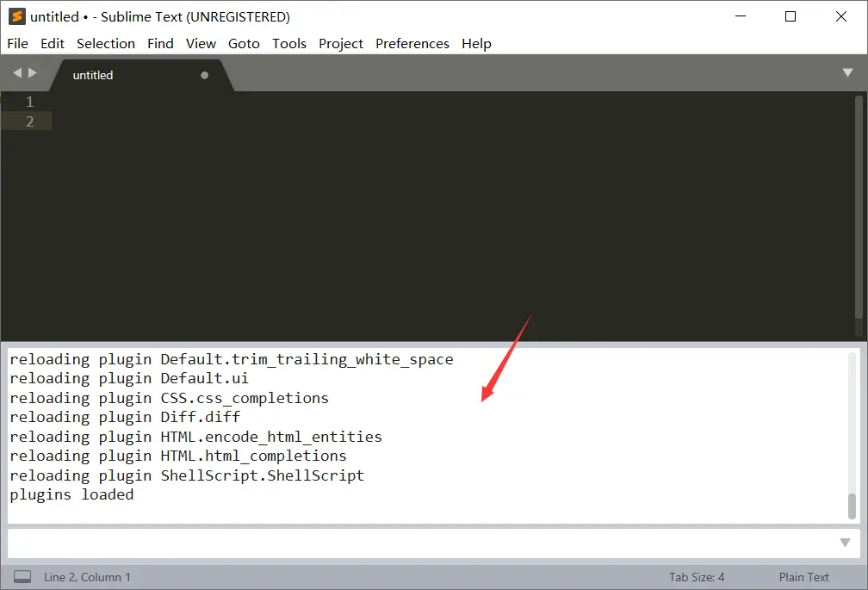The height and width of the screenshot is (590, 868).
Task: Close the Sublime Text window
Action: tap(840, 16)
